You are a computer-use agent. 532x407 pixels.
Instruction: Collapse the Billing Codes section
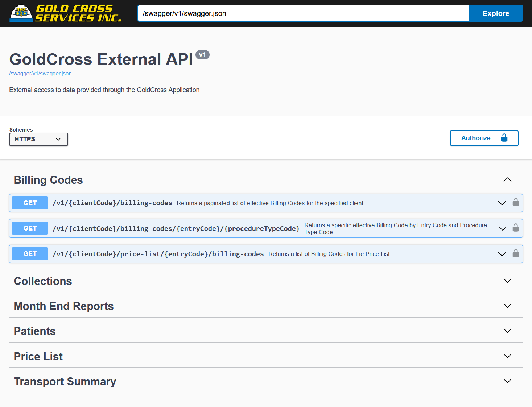(x=507, y=179)
